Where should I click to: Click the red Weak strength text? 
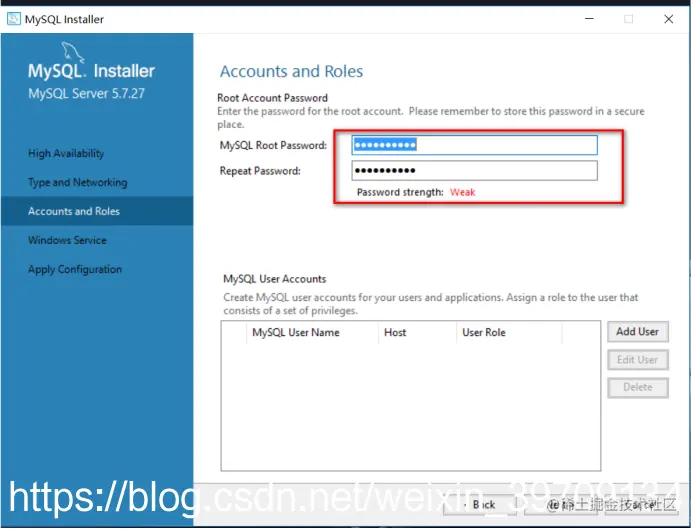463,192
